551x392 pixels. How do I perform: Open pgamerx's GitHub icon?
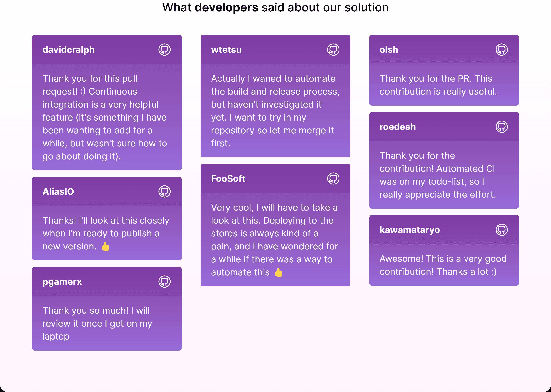click(x=165, y=282)
